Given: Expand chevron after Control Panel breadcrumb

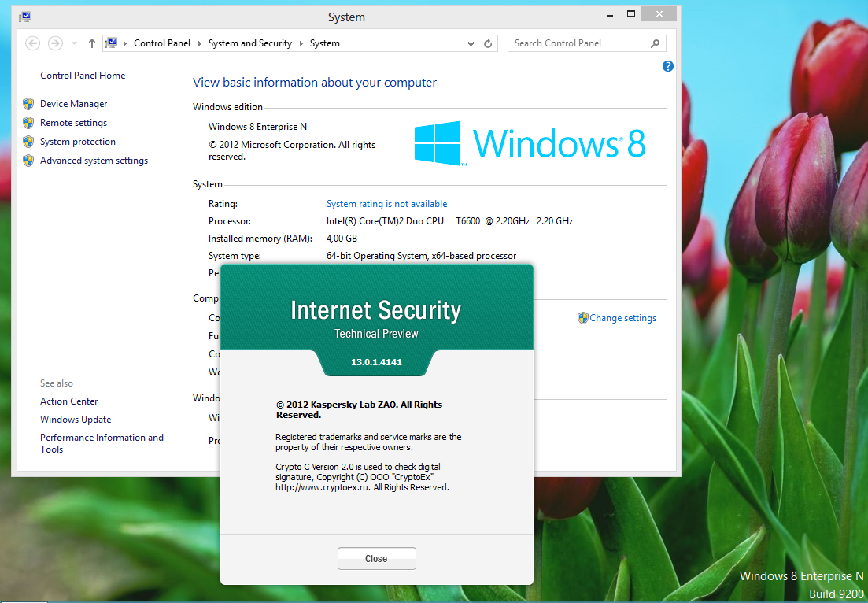Looking at the screenshot, I should [199, 43].
